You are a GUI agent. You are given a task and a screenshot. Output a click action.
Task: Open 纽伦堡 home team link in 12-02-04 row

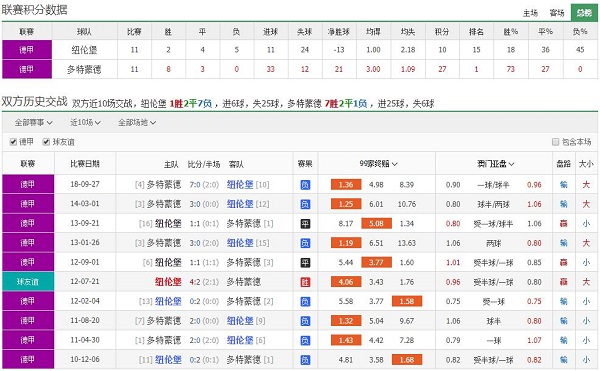168,301
